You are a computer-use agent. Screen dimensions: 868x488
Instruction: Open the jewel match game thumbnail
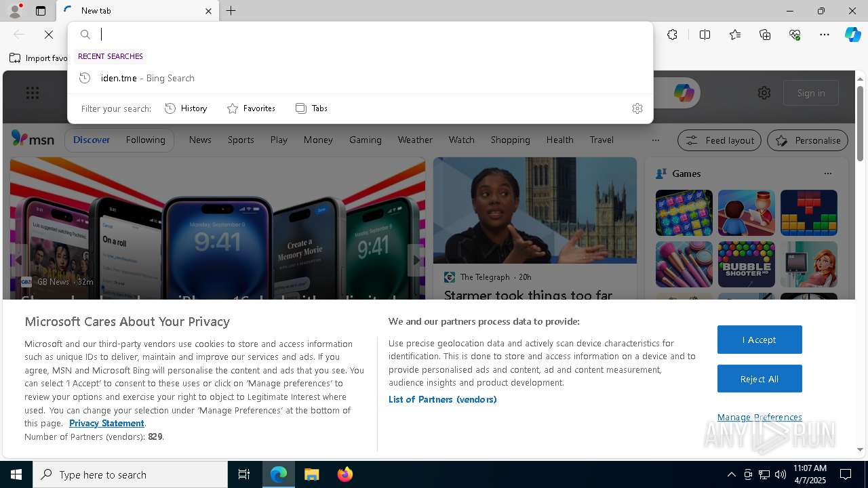tap(684, 213)
